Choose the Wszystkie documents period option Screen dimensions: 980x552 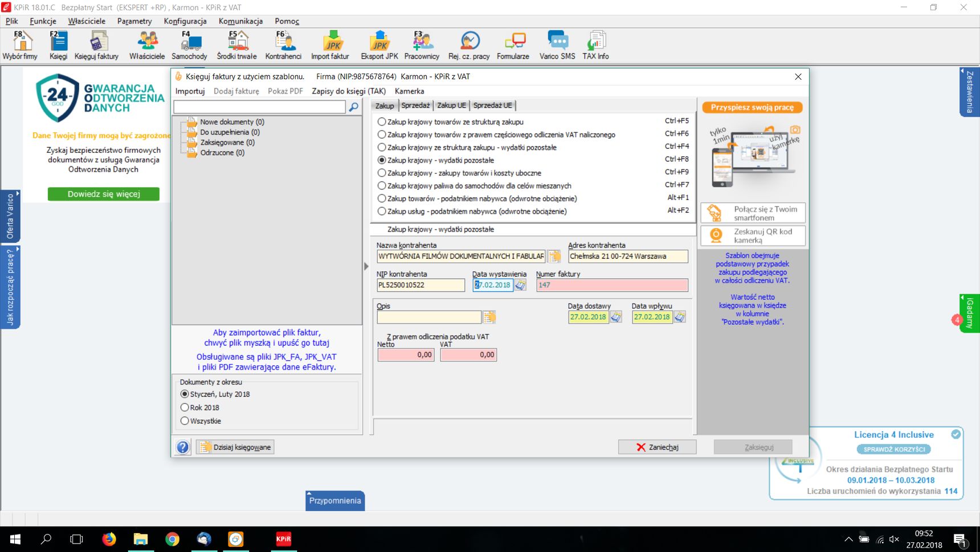[x=201, y=421]
